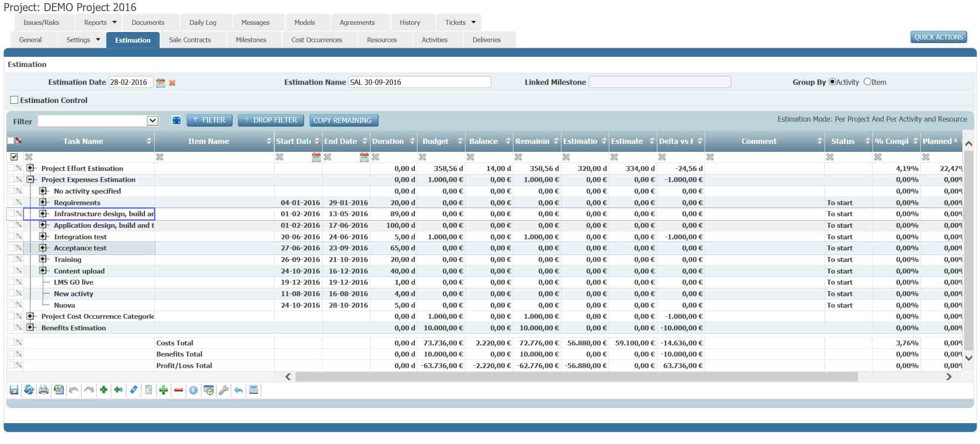980x444 pixels.
Task: Click the red X in the table header corner
Action: [19, 141]
